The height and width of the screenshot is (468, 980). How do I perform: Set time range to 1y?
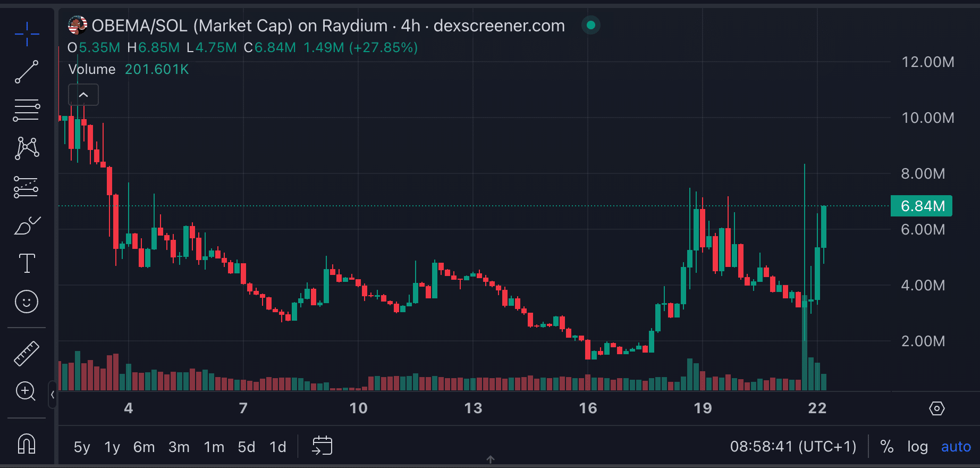[x=112, y=447]
